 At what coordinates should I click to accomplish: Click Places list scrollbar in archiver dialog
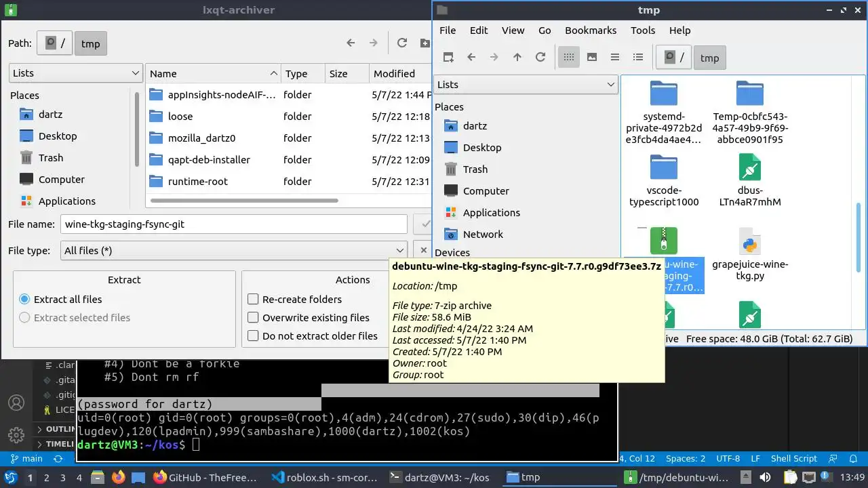tap(137, 129)
